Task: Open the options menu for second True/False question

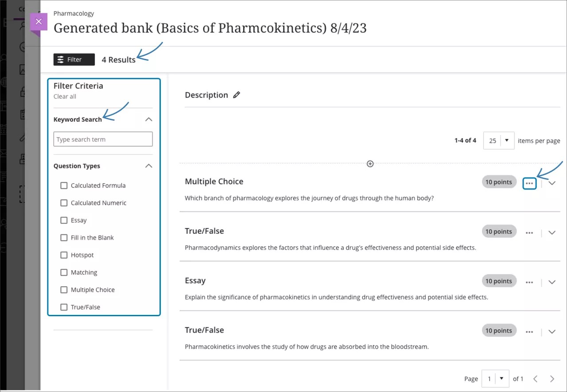Action: coord(529,232)
